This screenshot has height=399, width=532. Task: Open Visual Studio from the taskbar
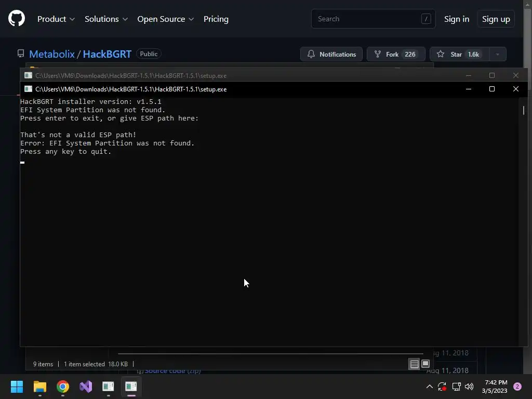pos(86,387)
